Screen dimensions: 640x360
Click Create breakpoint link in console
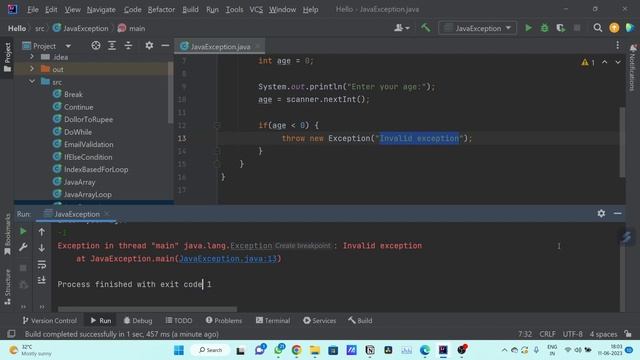[x=302, y=246]
